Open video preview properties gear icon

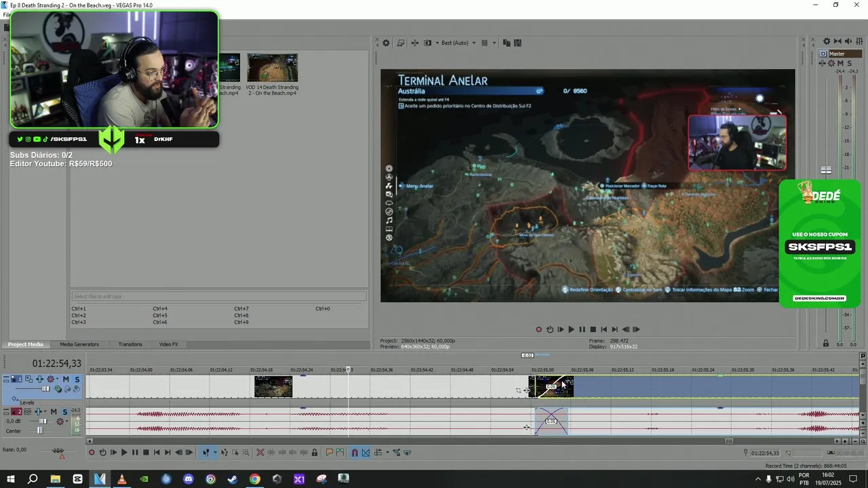click(x=386, y=43)
